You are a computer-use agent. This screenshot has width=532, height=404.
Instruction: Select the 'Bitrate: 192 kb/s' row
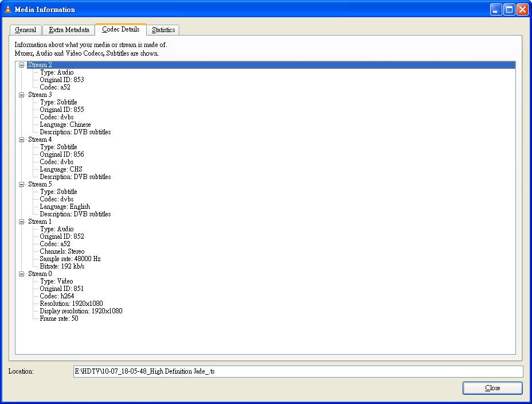pos(62,266)
